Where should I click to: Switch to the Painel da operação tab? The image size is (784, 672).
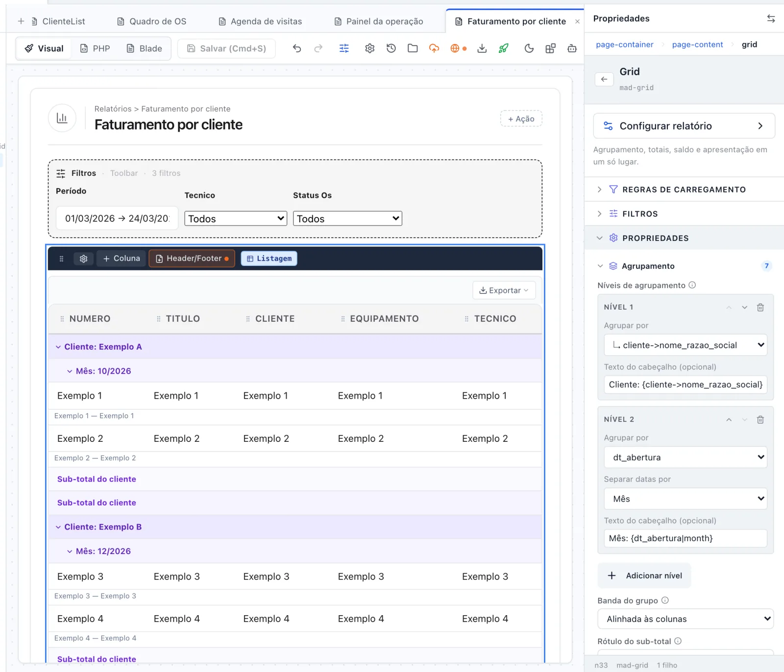click(x=379, y=21)
